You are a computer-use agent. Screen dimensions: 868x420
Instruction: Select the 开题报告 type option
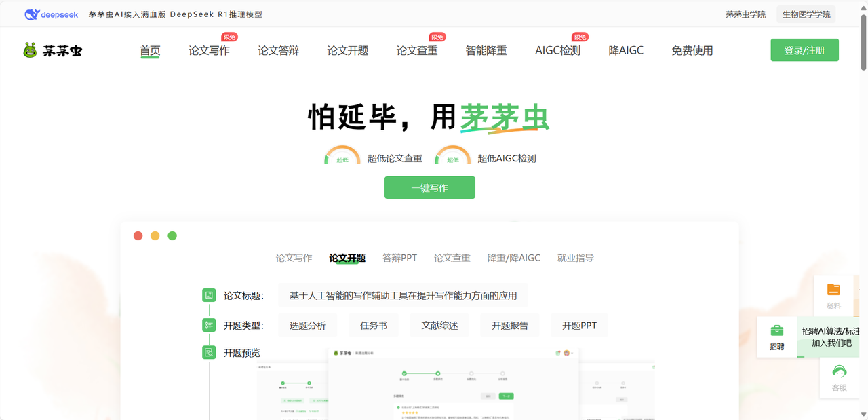point(509,326)
